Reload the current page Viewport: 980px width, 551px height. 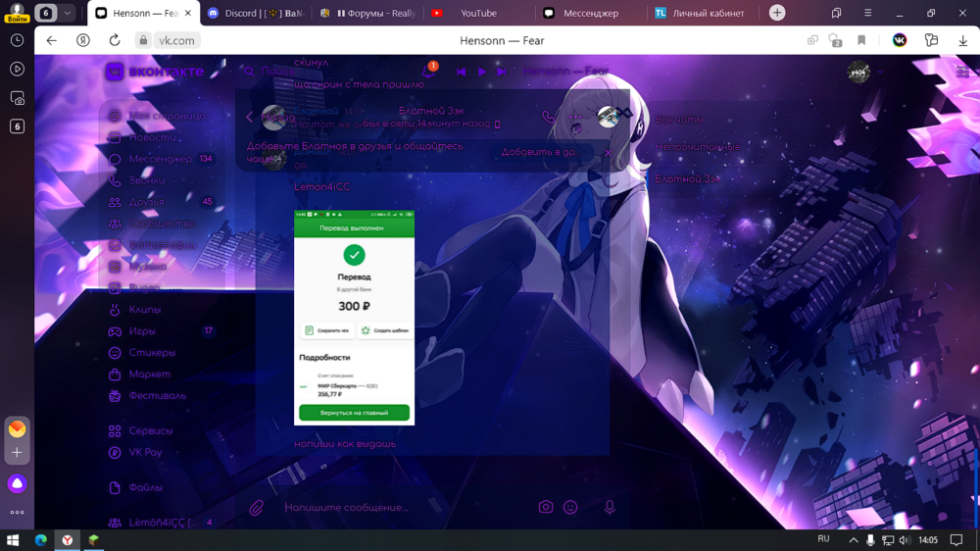coord(115,40)
